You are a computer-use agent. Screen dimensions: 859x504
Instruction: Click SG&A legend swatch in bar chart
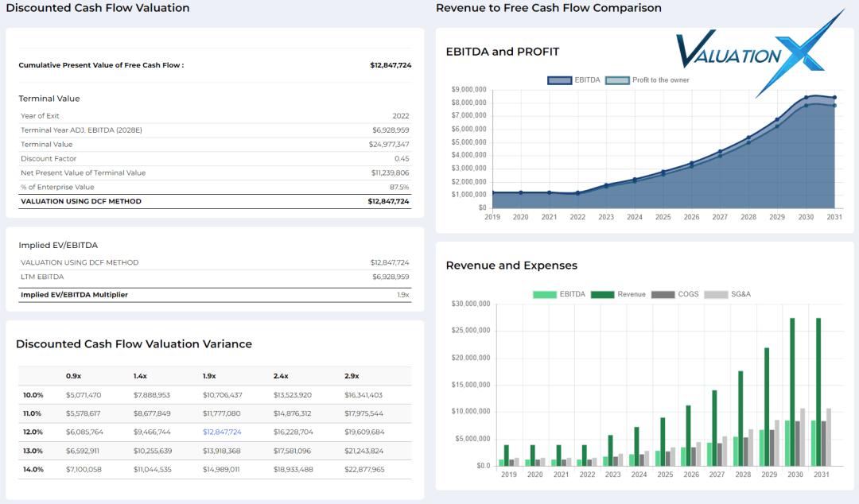click(717, 294)
